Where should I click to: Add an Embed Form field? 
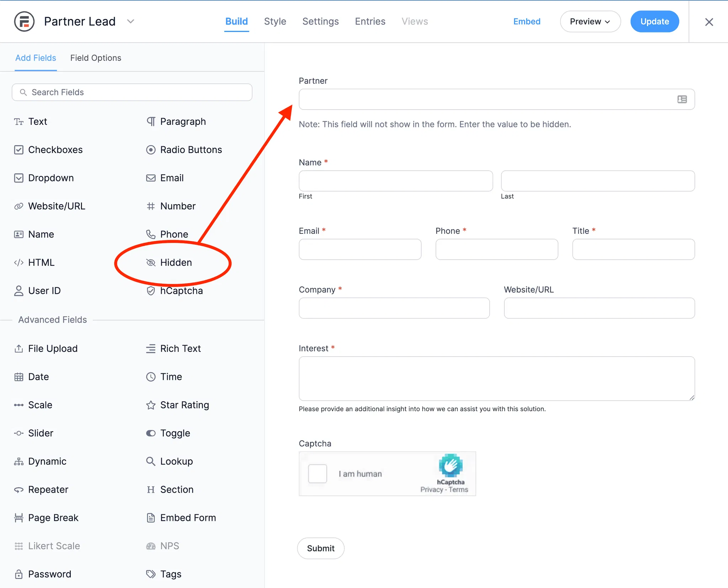[x=181, y=518]
